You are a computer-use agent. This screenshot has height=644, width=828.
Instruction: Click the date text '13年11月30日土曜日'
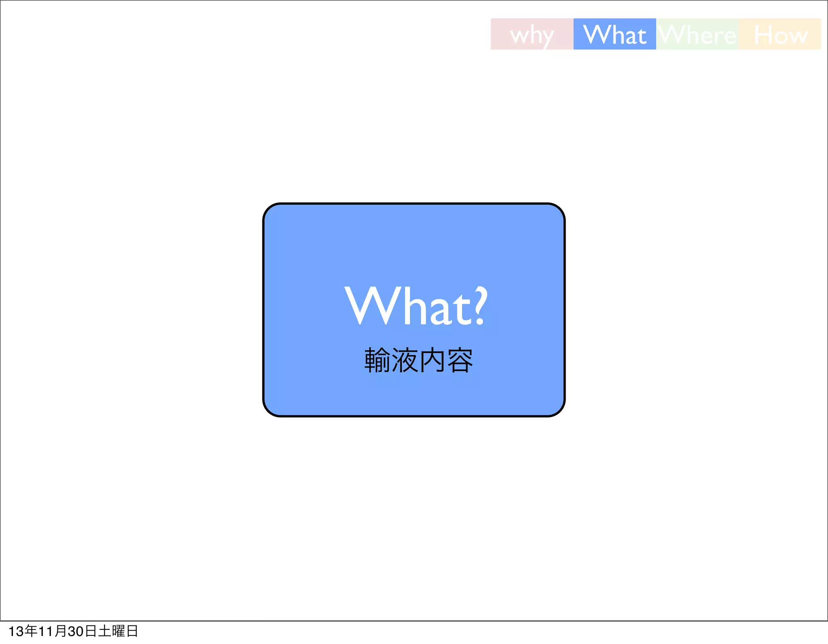73,631
